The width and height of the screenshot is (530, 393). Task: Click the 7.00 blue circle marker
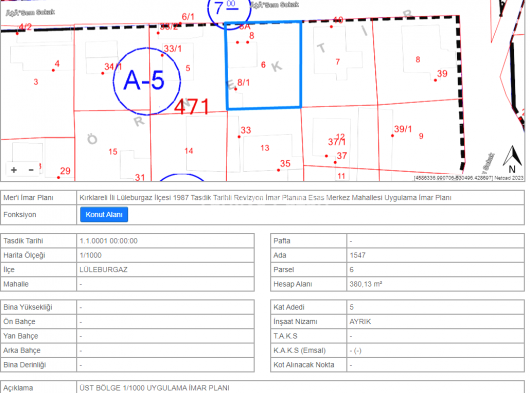point(229,9)
